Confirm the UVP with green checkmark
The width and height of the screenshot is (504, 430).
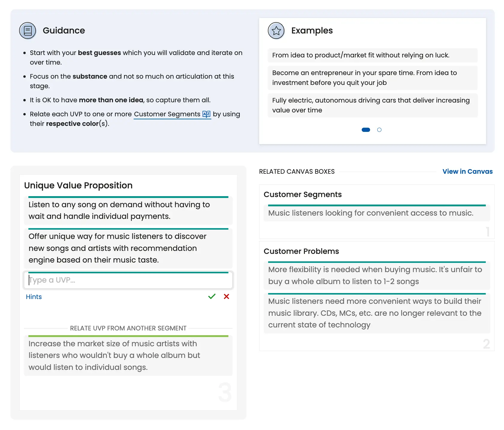pyautogui.click(x=212, y=296)
